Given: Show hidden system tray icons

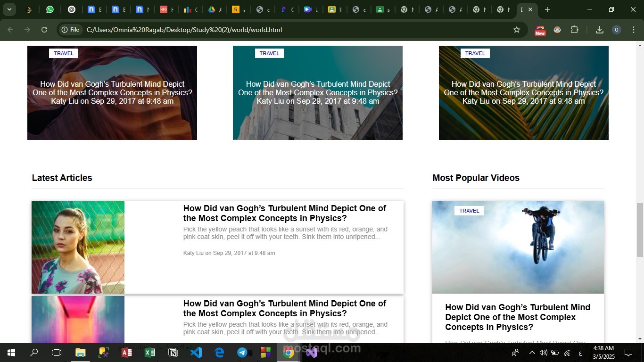Looking at the screenshot, I should click(532, 353).
